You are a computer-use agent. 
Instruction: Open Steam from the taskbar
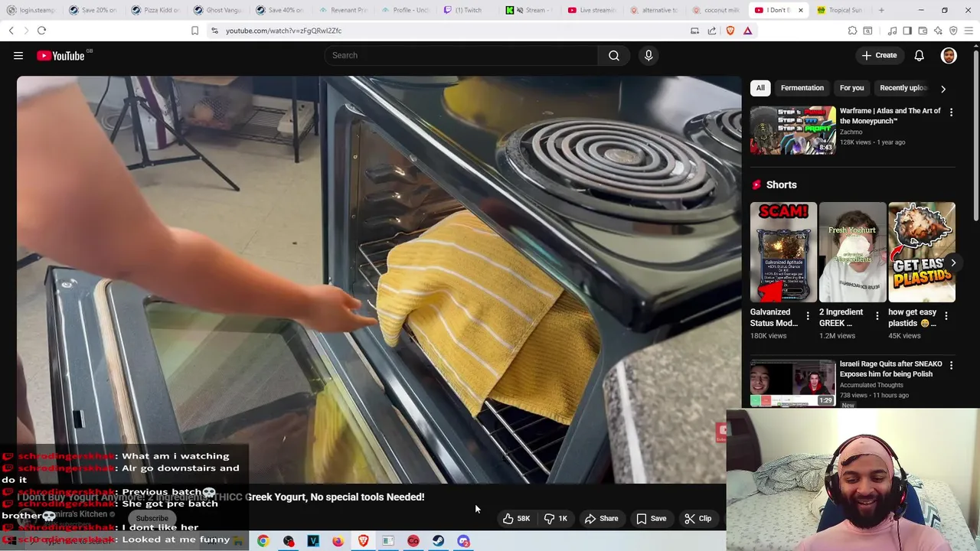[438, 541]
